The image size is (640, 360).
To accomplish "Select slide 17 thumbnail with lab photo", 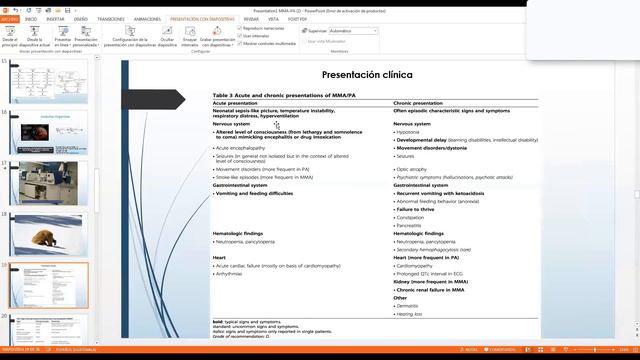I will (49, 183).
